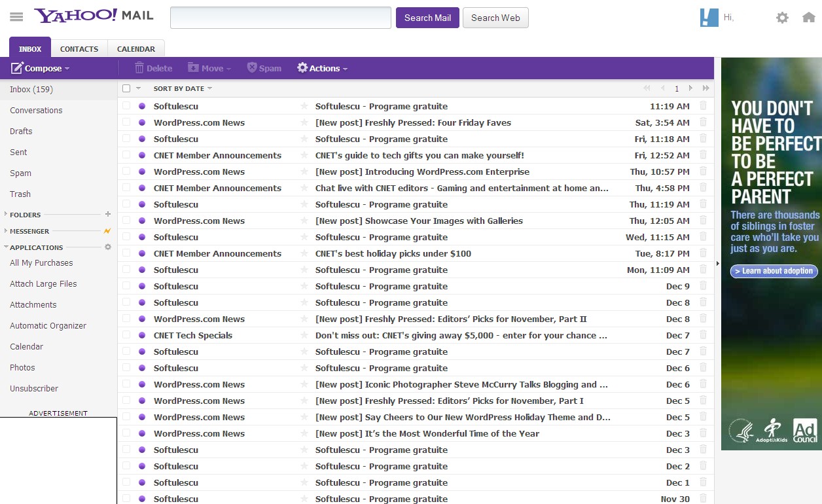This screenshot has width=822, height=504.
Task: Open the settings gear icon
Action: coord(782,18)
